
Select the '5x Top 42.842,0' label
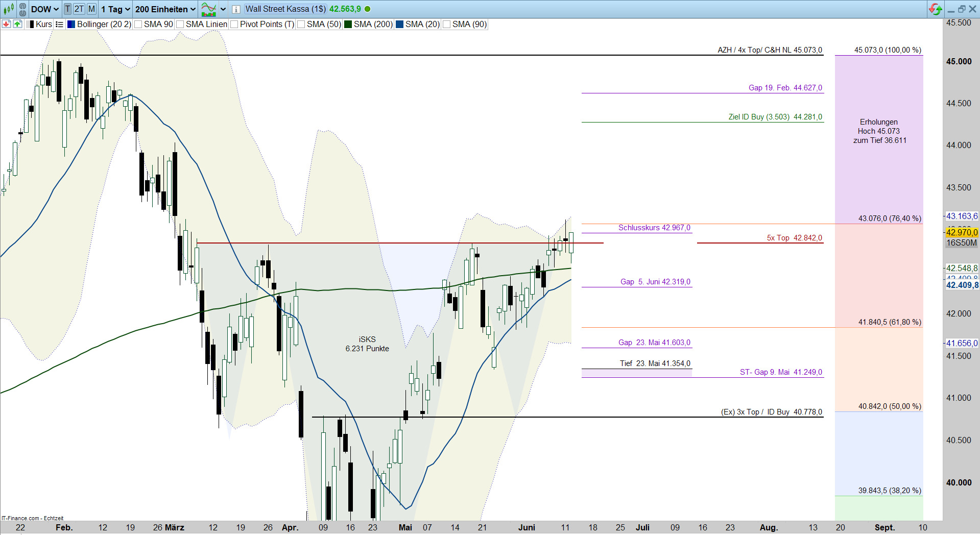pos(794,238)
